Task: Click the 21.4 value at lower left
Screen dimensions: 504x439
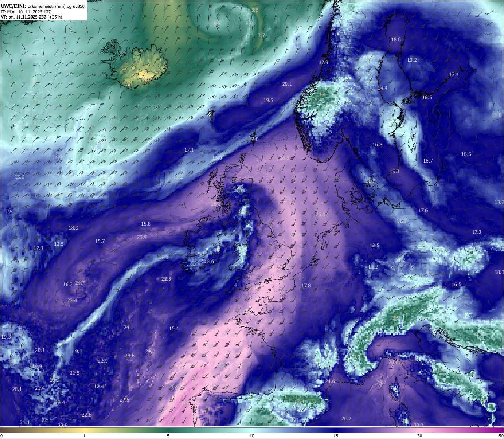Action: click(40, 388)
